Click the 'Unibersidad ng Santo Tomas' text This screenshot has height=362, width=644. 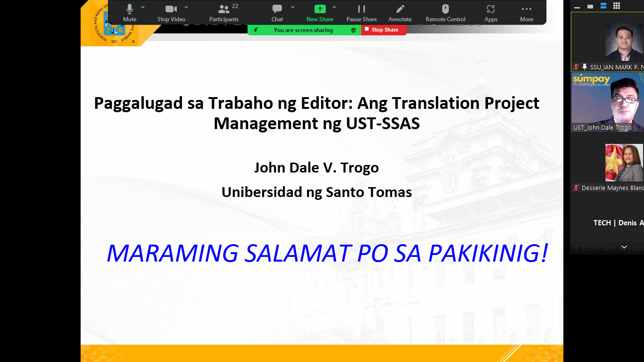coord(317,192)
